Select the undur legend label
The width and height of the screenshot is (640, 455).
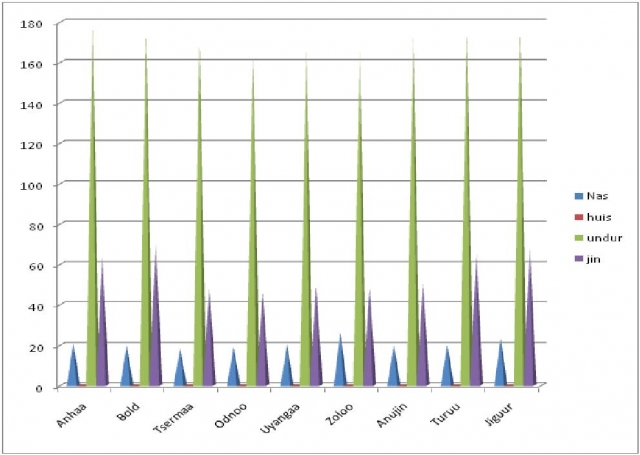(604, 238)
